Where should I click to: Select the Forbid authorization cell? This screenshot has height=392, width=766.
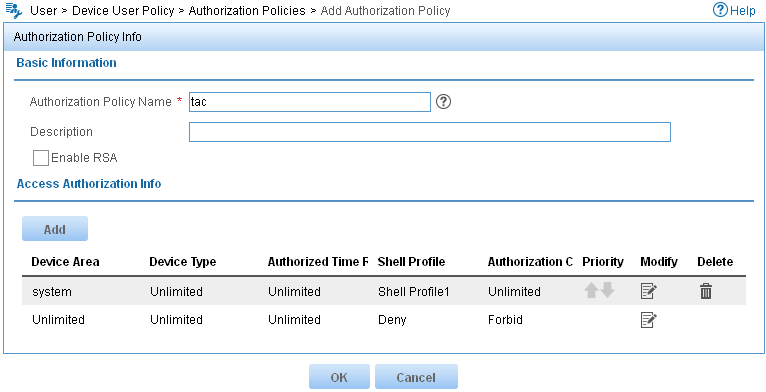tap(505, 320)
